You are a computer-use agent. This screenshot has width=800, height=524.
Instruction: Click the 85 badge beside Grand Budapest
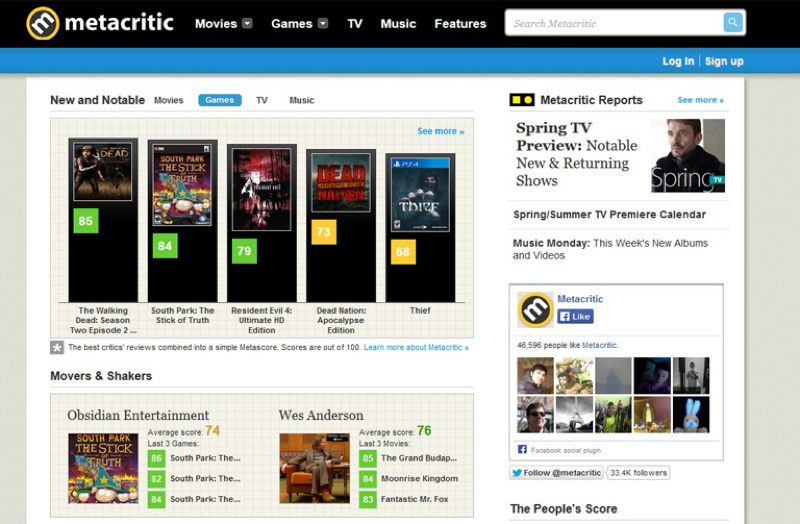(367, 458)
